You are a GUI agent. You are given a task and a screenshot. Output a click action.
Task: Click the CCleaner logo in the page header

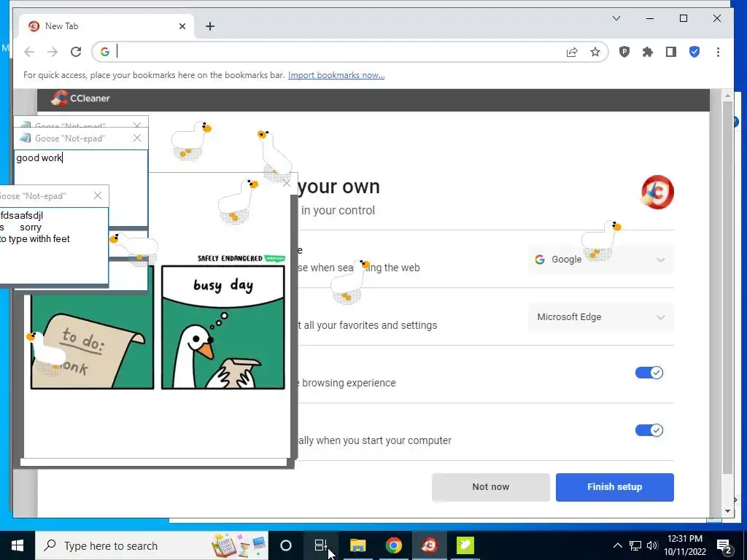(x=80, y=98)
